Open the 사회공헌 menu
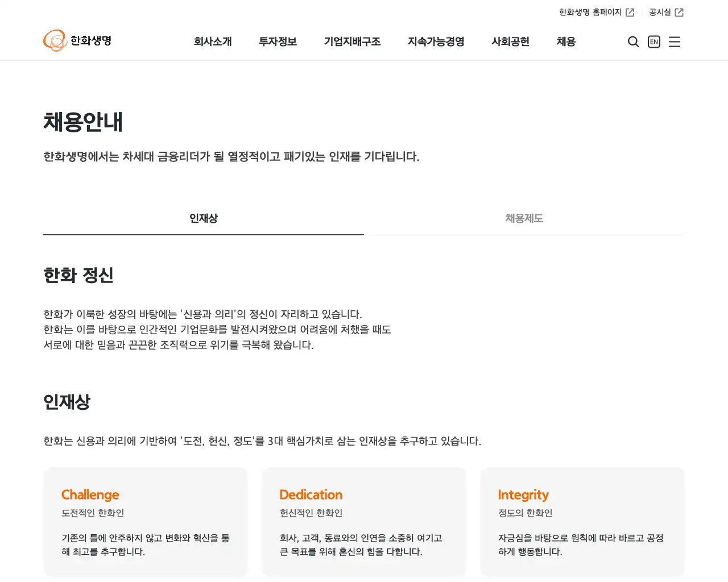The height and width of the screenshot is (582, 728). 510,41
